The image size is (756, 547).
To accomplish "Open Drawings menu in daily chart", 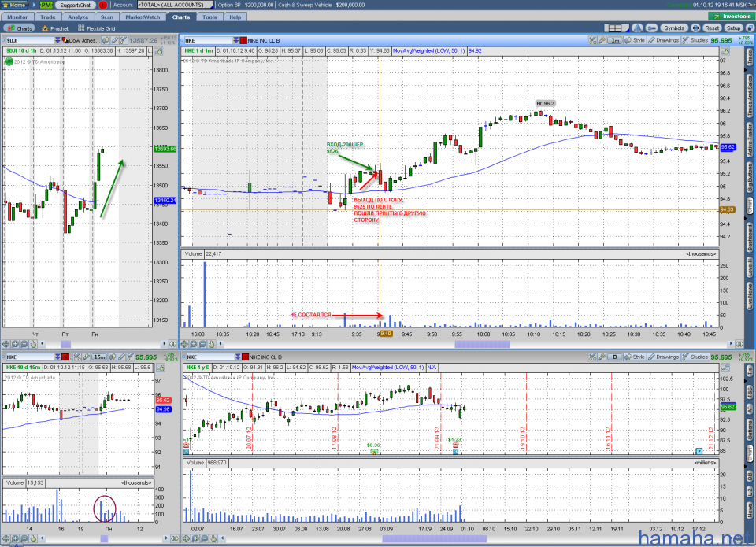I will click(x=664, y=357).
